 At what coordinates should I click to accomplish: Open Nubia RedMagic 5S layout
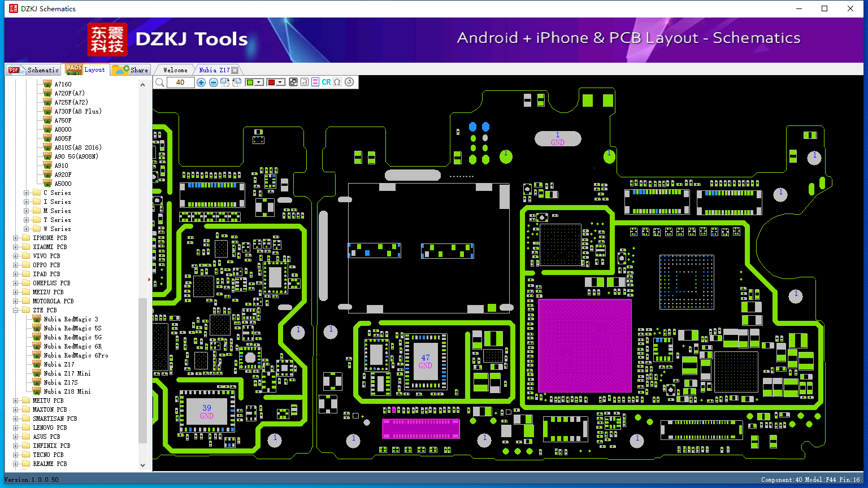(x=72, y=328)
